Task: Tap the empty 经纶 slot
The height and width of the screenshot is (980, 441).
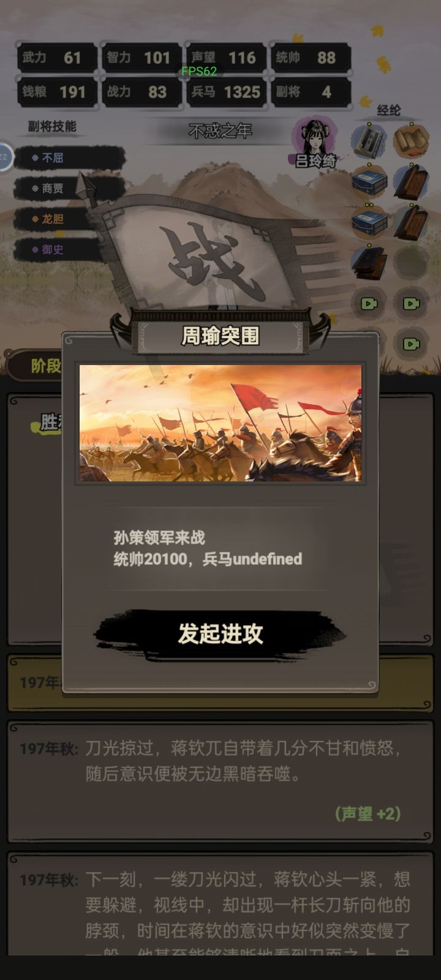Action: [411, 262]
